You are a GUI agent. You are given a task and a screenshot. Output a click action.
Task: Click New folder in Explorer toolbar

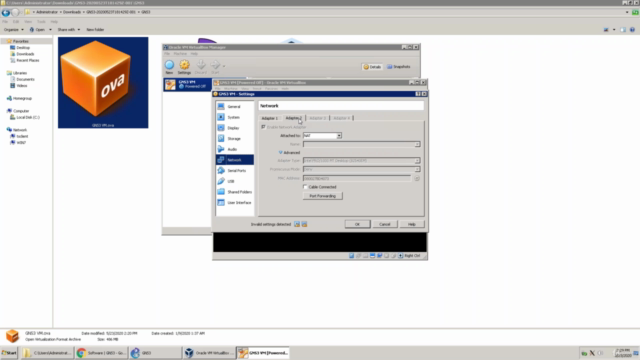click(x=95, y=29)
